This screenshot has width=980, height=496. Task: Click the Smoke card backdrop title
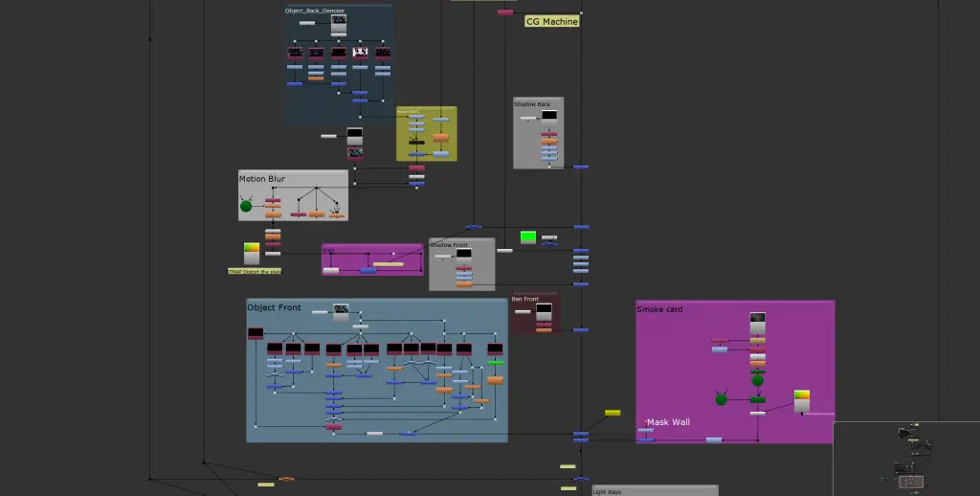point(659,309)
